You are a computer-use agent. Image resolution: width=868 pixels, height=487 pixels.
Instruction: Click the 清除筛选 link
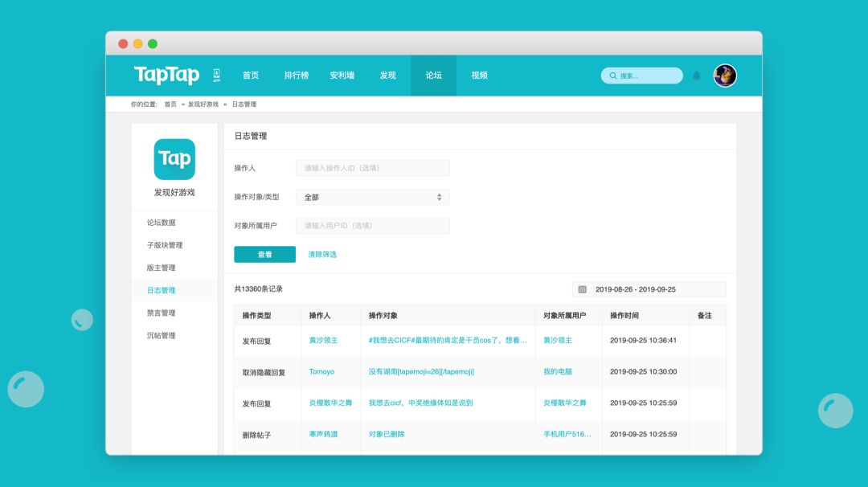tap(322, 254)
